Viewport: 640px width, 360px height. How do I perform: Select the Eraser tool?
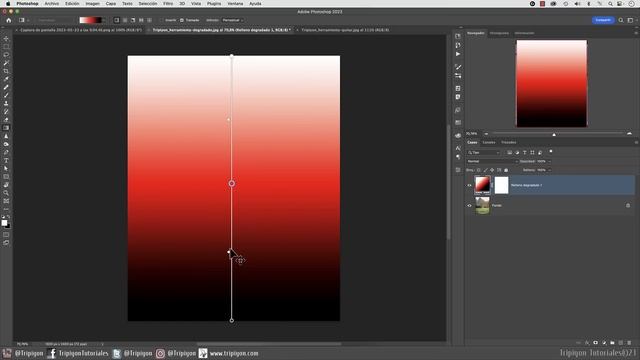pyautogui.click(x=6, y=120)
